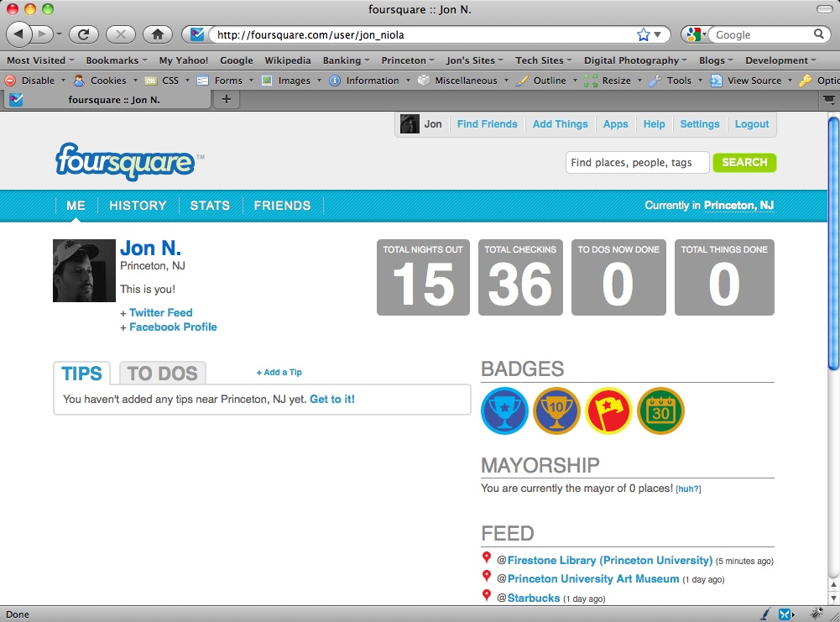Click the Cookies person icon
840x622 pixels.
pos(79,81)
